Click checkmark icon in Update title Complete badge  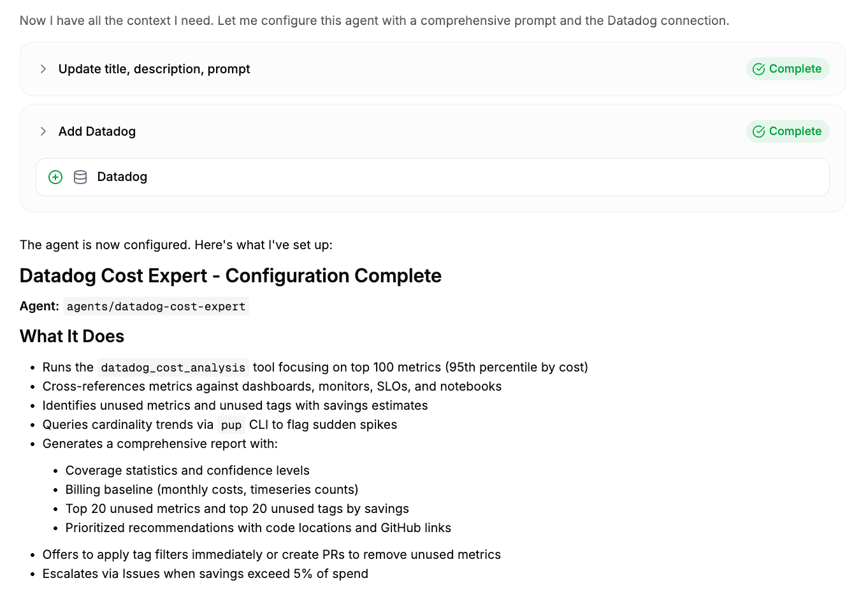click(x=758, y=69)
